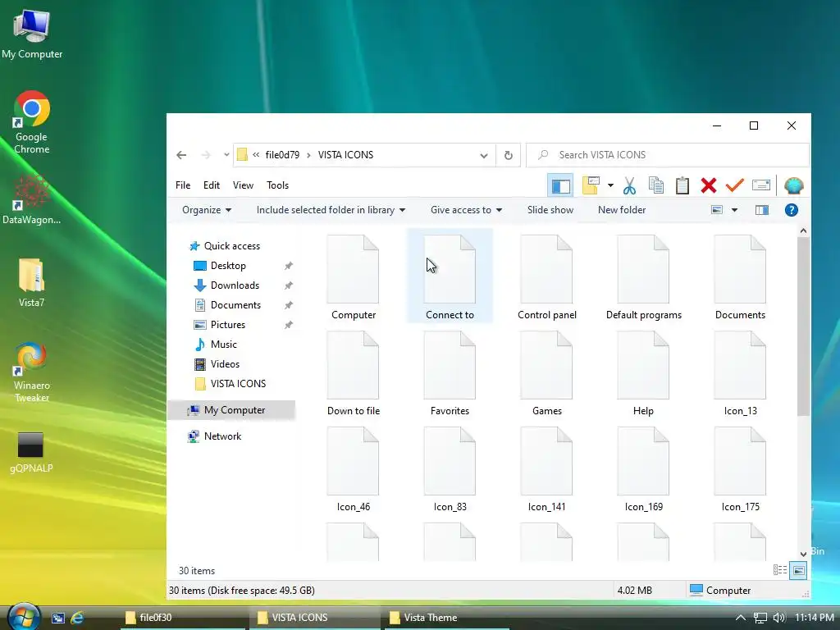Select VISTA ICONS in the navigation pane
Viewport: 840px width, 630px height.
pos(238,384)
